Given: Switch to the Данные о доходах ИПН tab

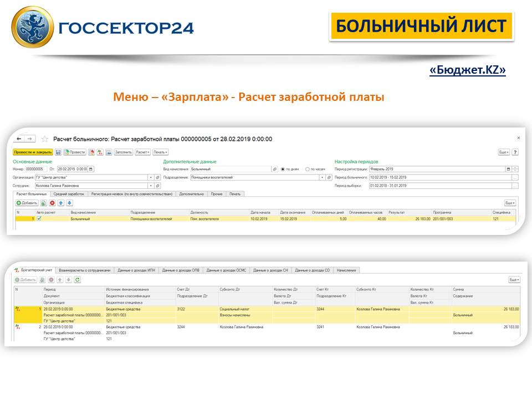Looking at the screenshot, I should tap(136, 270).
